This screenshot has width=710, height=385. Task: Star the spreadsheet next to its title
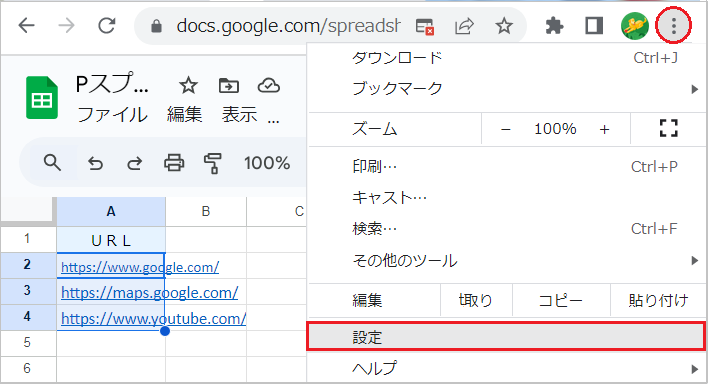click(x=188, y=85)
